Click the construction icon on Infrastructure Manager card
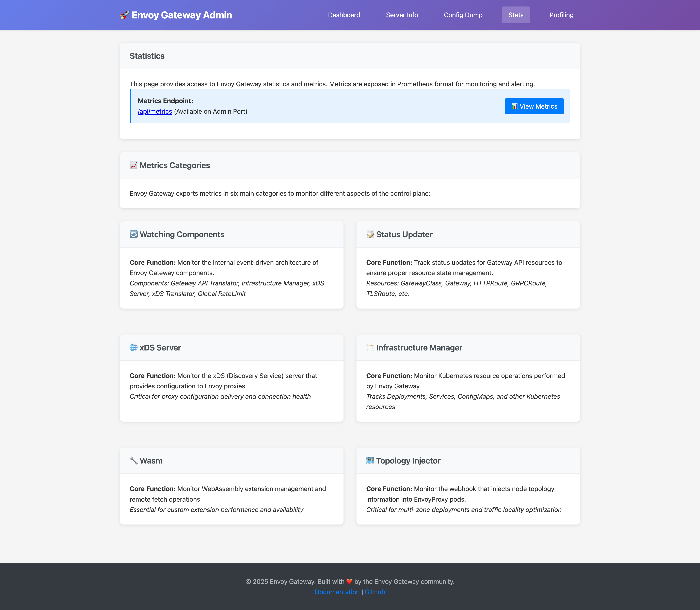The width and height of the screenshot is (700, 610). pos(370,348)
